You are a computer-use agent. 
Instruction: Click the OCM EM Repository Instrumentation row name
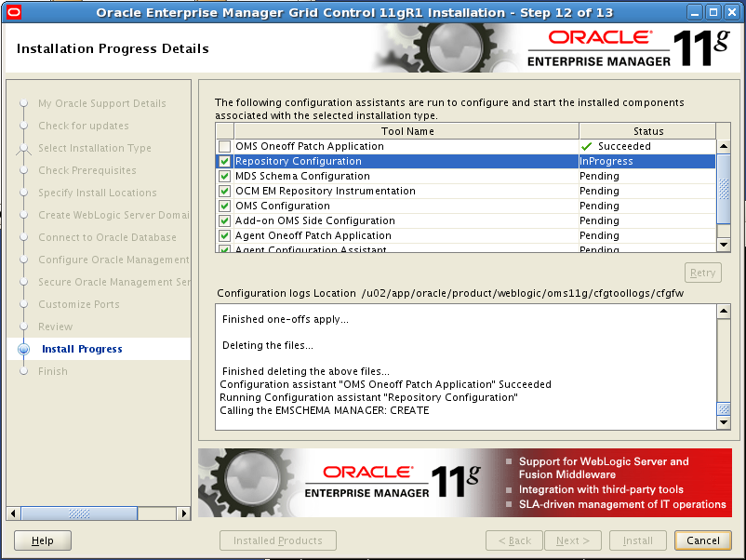[326, 192]
